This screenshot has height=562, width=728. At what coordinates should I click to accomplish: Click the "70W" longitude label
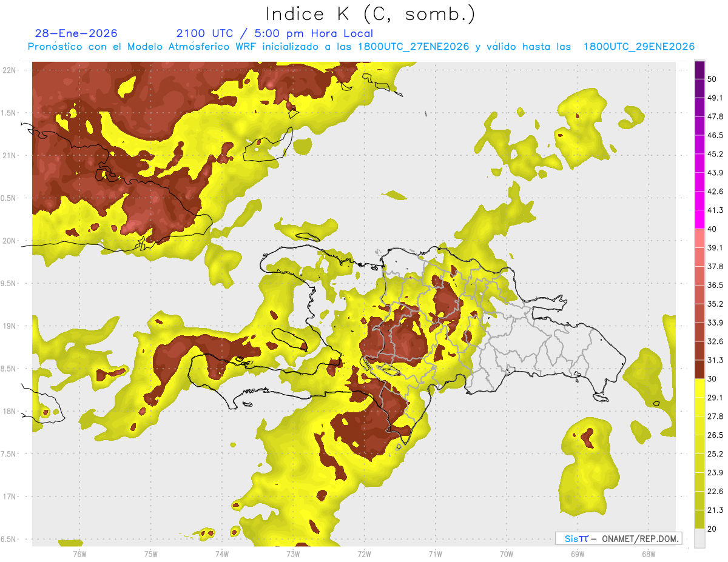point(507,554)
